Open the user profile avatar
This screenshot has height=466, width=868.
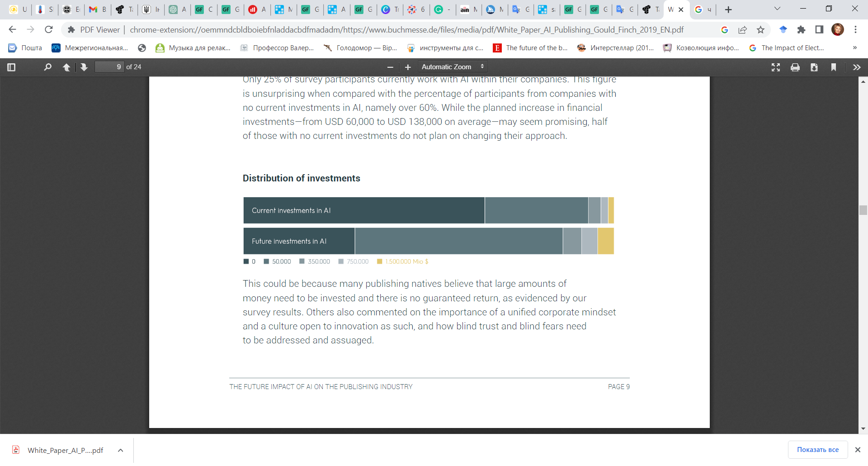[x=838, y=29]
